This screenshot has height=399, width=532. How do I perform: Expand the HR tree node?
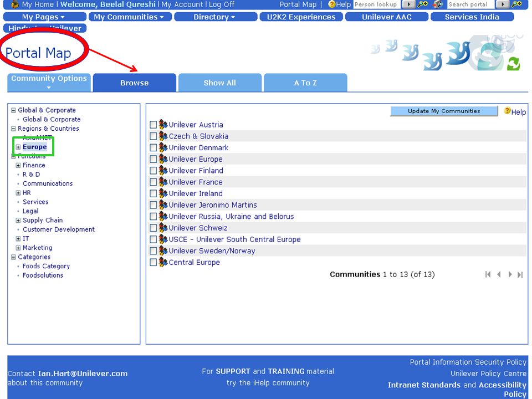click(18, 193)
